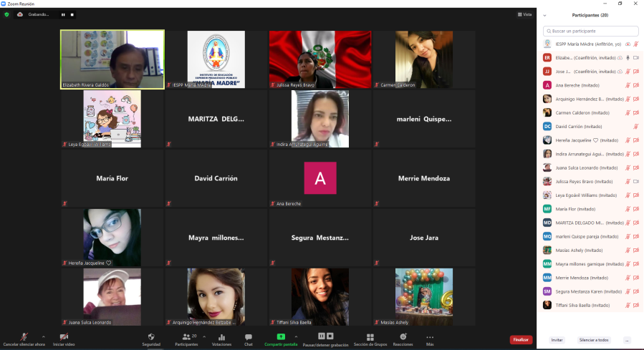Click the green encryption shield icon
The width and height of the screenshot is (644, 350).
click(x=6, y=14)
